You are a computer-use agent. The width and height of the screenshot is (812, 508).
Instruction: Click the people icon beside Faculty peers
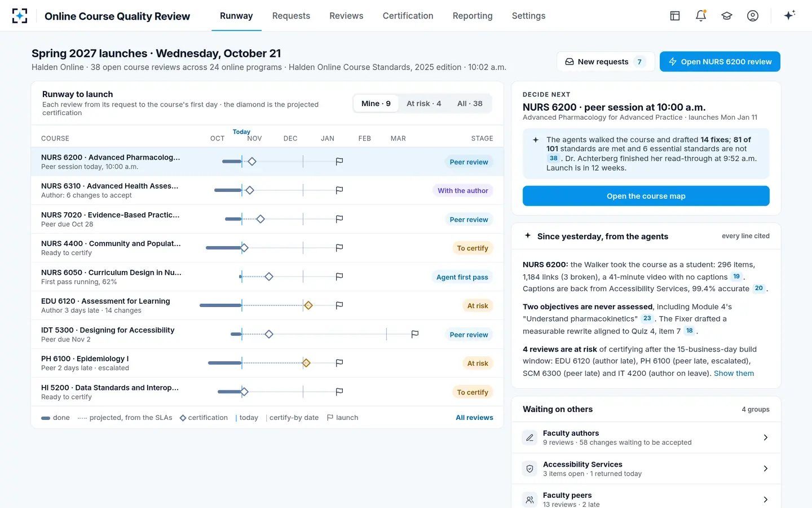tap(529, 500)
